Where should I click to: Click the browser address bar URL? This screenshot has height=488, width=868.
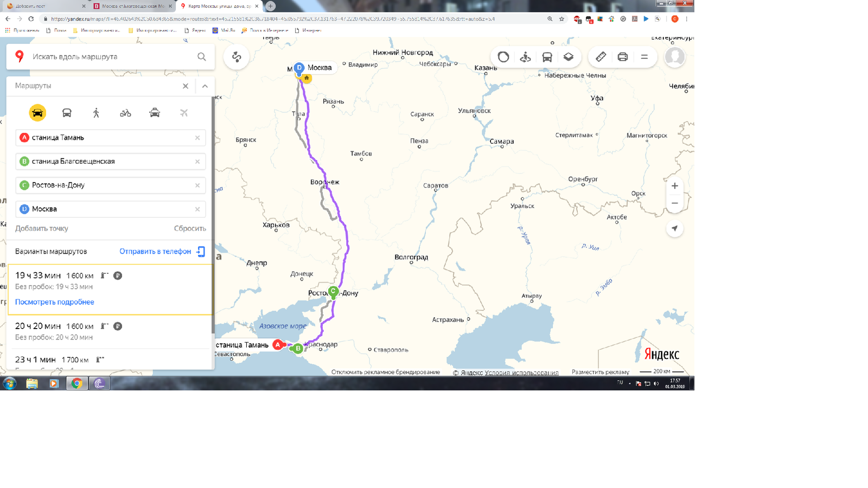click(273, 19)
